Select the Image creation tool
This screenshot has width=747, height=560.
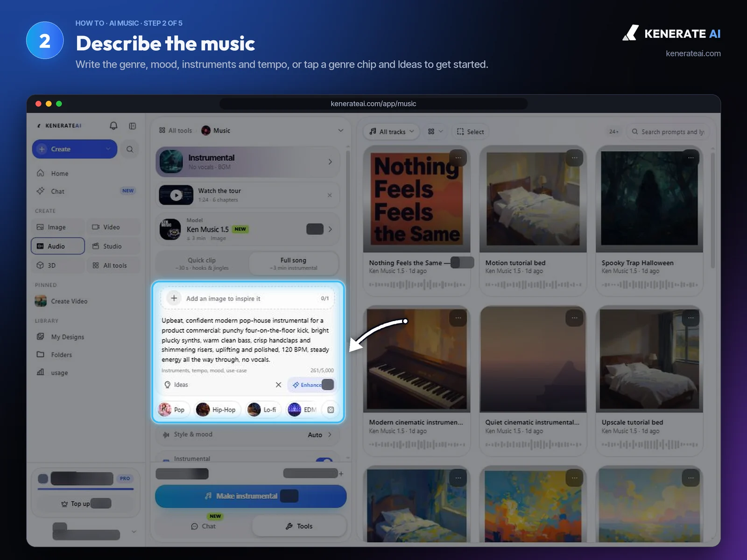coord(57,227)
